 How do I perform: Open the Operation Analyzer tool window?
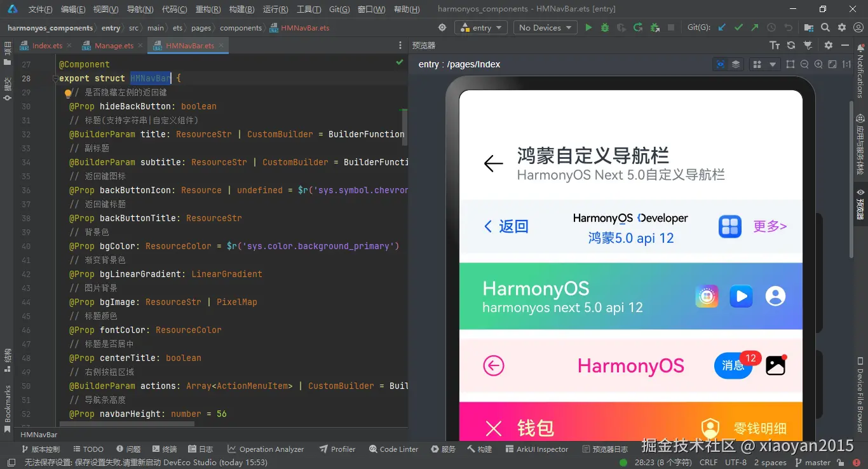coord(266,449)
